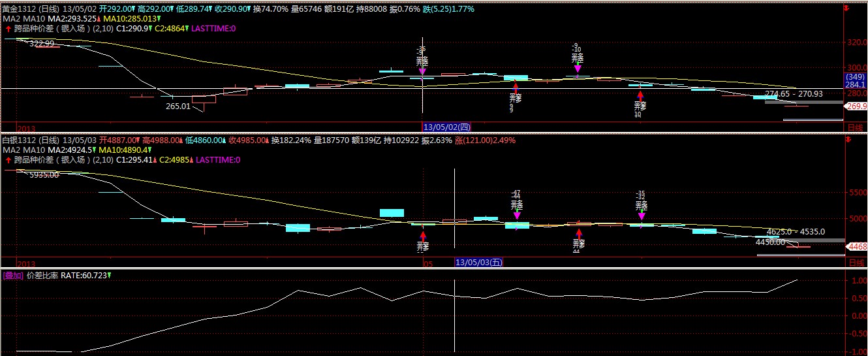Click MA2 MA10 indicator name in gold chart
The image size is (868, 356).
click(23, 20)
